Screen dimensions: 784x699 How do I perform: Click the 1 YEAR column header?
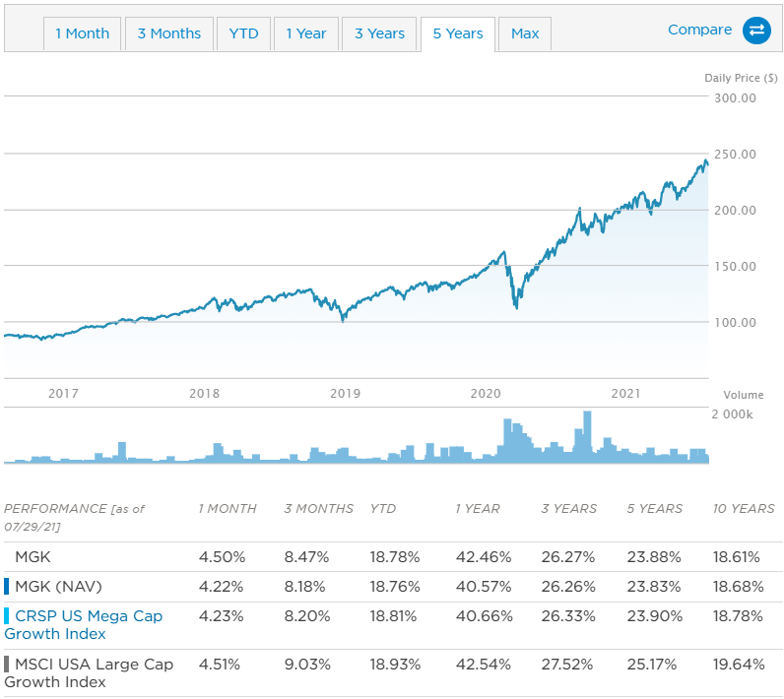(x=478, y=509)
